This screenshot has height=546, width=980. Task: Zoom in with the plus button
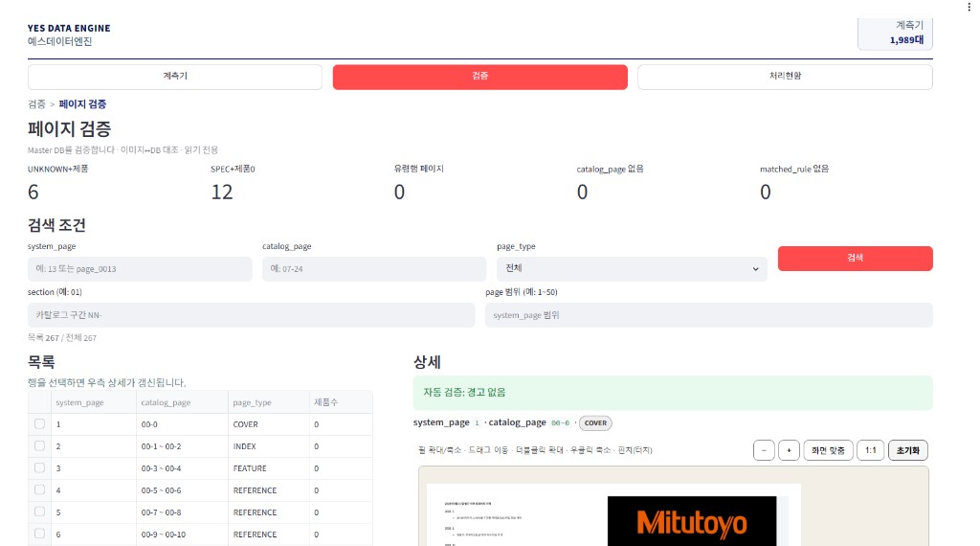pos(789,450)
